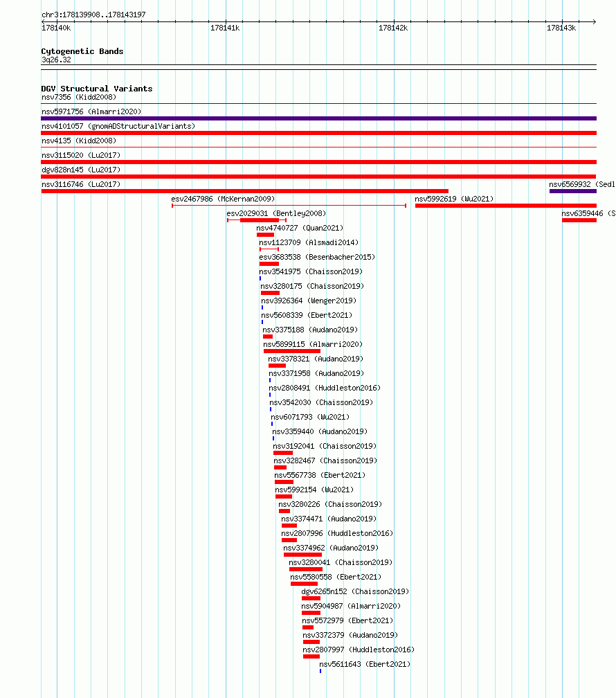
Task: Click the DGV Structural Variants track title
Action: pyautogui.click(x=97, y=89)
